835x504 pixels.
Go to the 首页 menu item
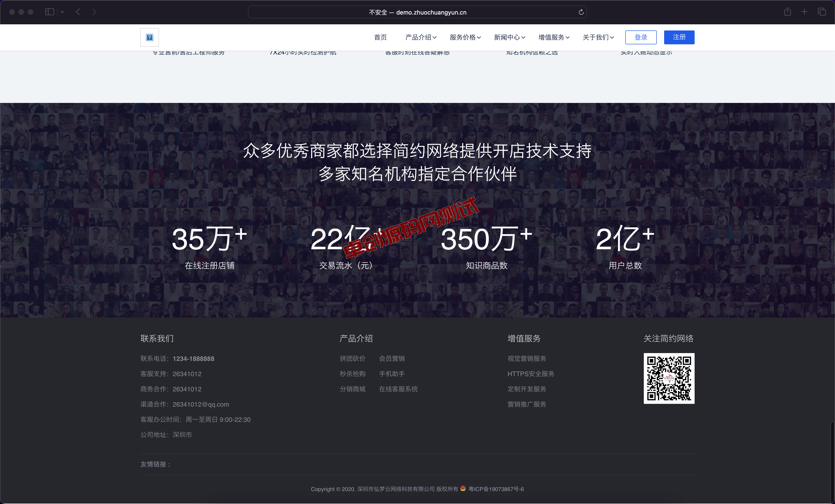(x=380, y=37)
